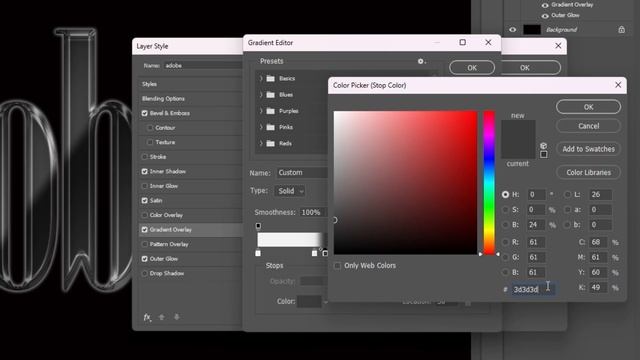Uncheck the Bevel & Emboss checkbox
This screenshot has width=640, height=360.
pos(144,113)
